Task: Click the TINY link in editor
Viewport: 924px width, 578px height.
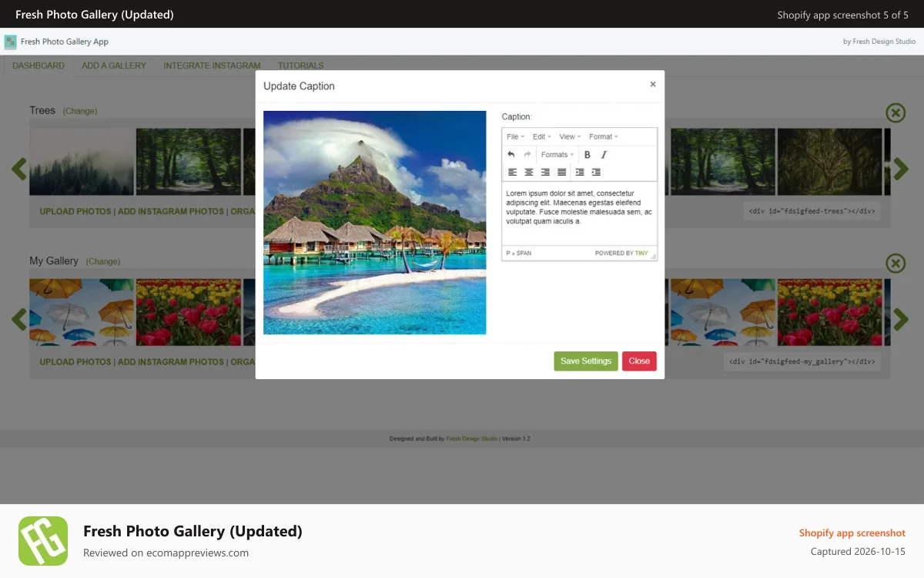Action: tap(641, 253)
